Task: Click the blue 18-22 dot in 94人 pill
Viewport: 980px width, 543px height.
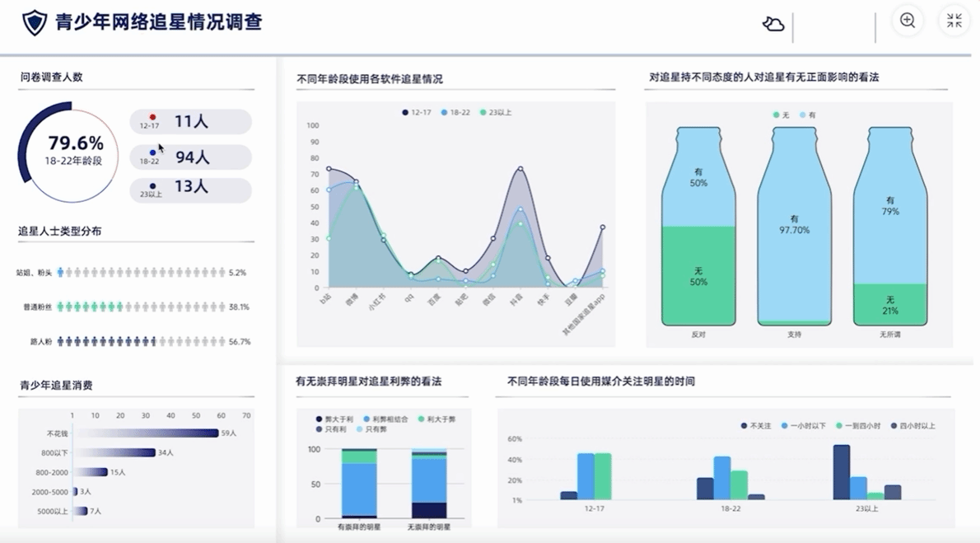Action: pos(152,152)
